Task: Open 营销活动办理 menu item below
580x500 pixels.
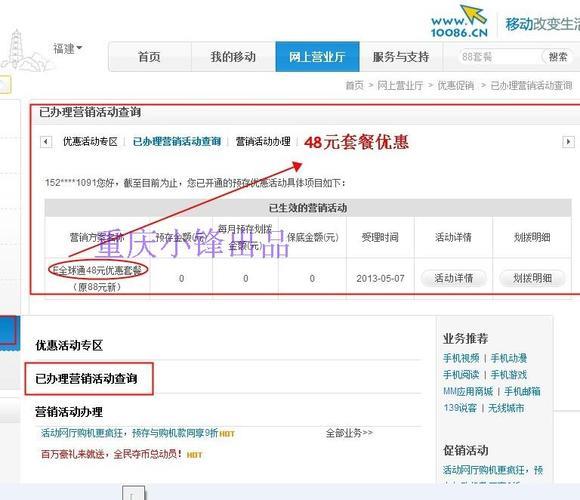Action: point(69,412)
